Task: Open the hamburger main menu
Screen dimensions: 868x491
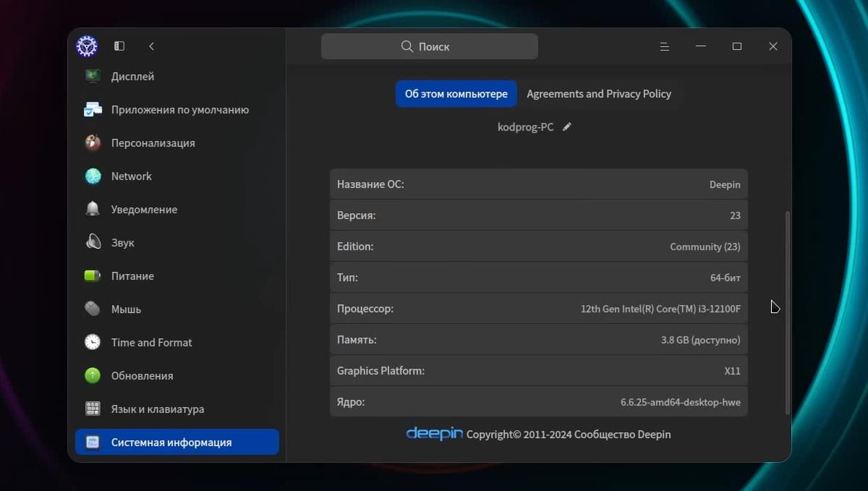Action: (665, 46)
